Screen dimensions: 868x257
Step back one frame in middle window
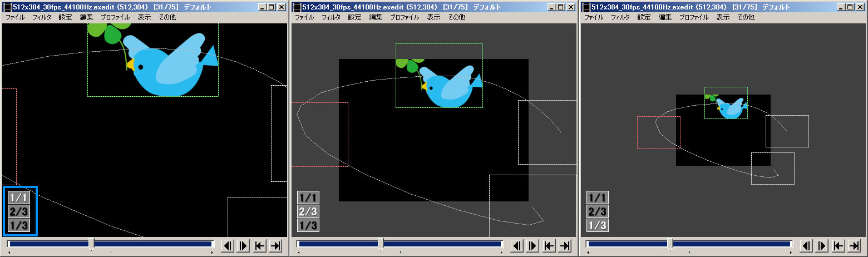tap(517, 245)
